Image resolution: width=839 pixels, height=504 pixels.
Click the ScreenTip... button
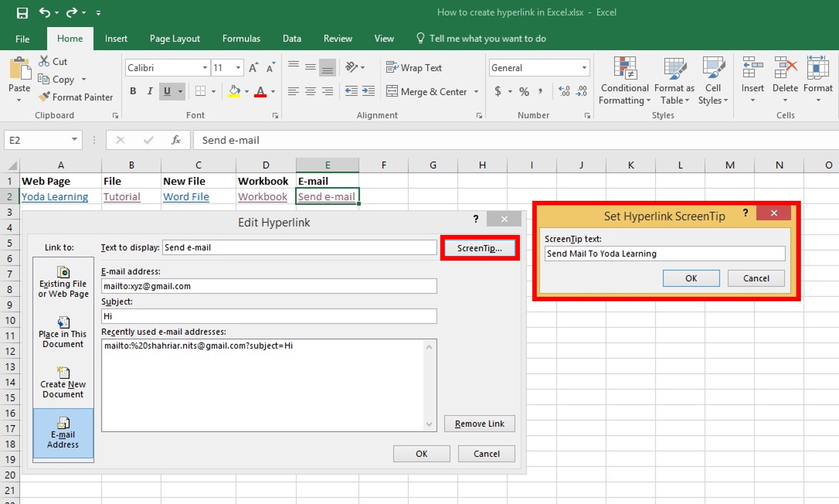pyautogui.click(x=479, y=248)
